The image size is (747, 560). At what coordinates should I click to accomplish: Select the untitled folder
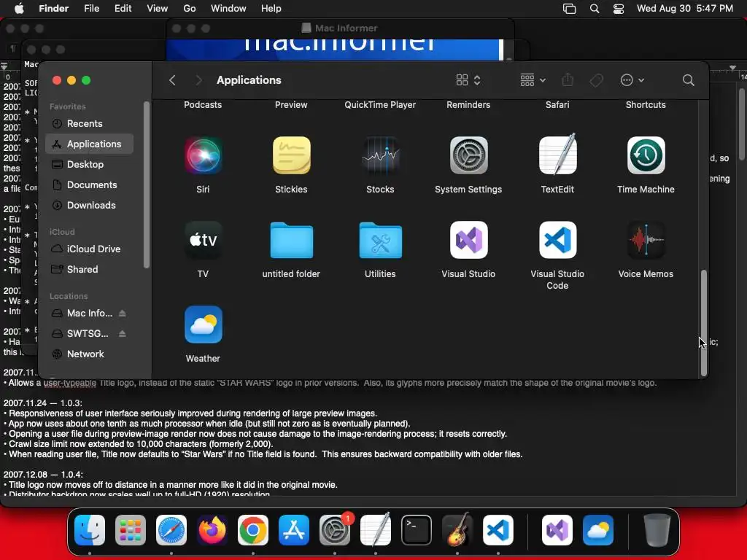(x=292, y=240)
